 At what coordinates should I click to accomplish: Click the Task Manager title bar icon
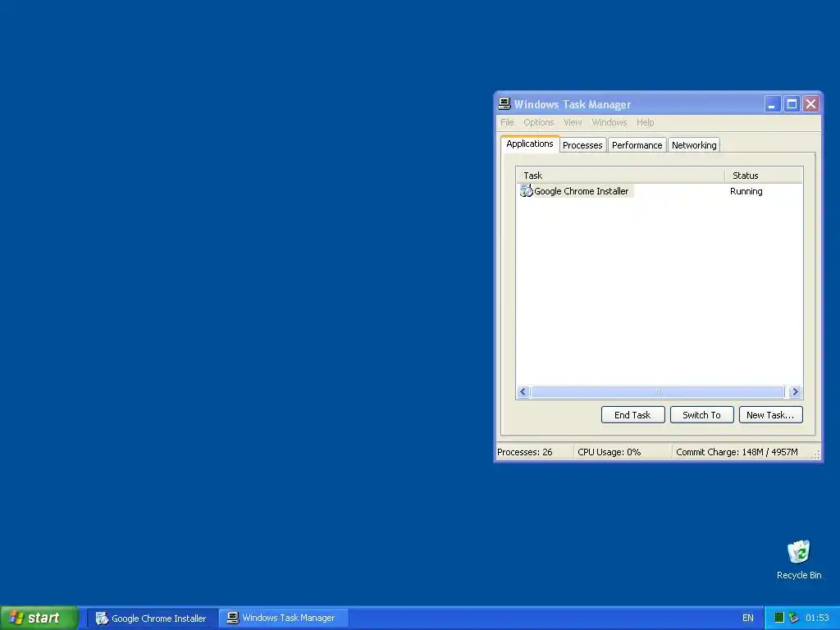point(504,103)
